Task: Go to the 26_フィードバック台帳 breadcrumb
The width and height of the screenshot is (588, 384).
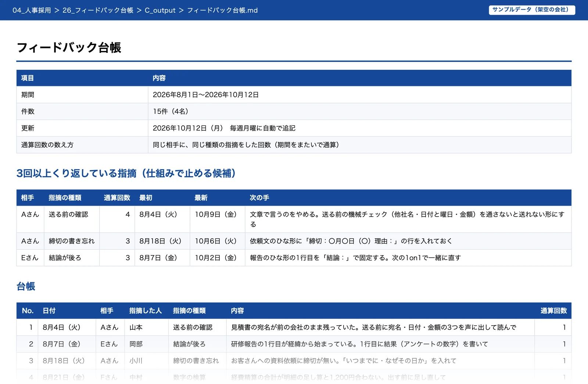Action: tap(98, 10)
